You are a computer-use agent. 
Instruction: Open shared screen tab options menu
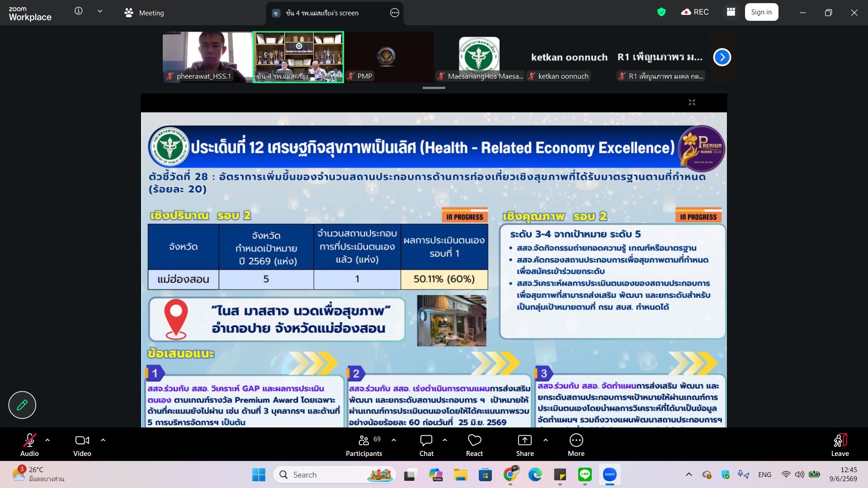click(395, 13)
